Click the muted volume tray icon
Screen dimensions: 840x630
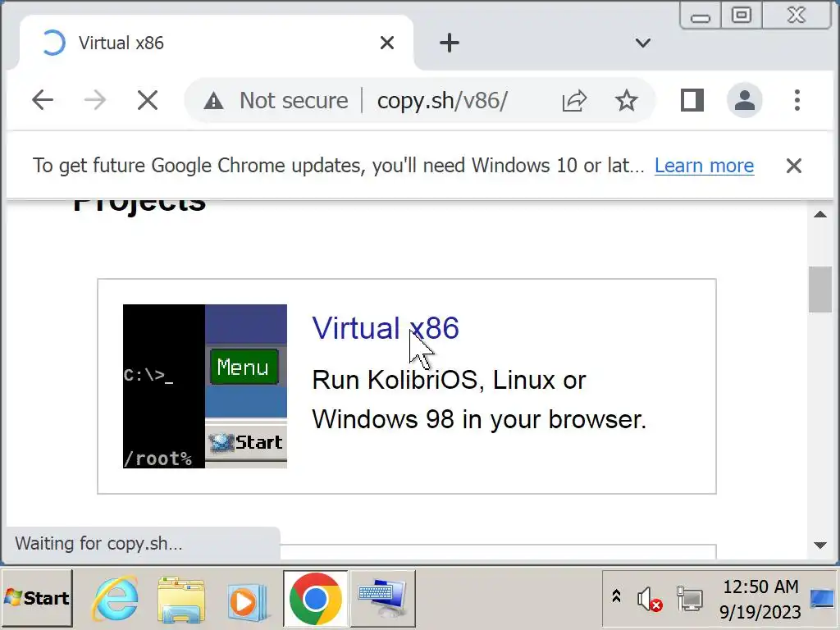[x=650, y=598]
